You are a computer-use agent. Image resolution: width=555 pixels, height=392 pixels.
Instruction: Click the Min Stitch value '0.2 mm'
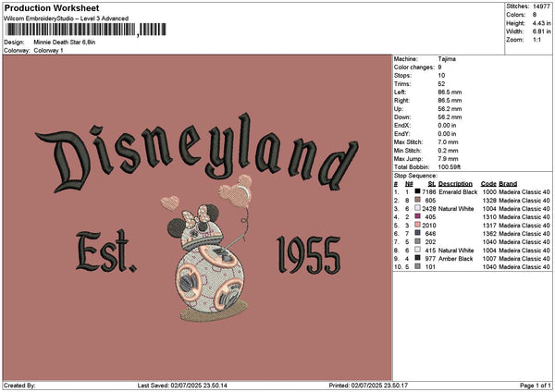click(448, 151)
